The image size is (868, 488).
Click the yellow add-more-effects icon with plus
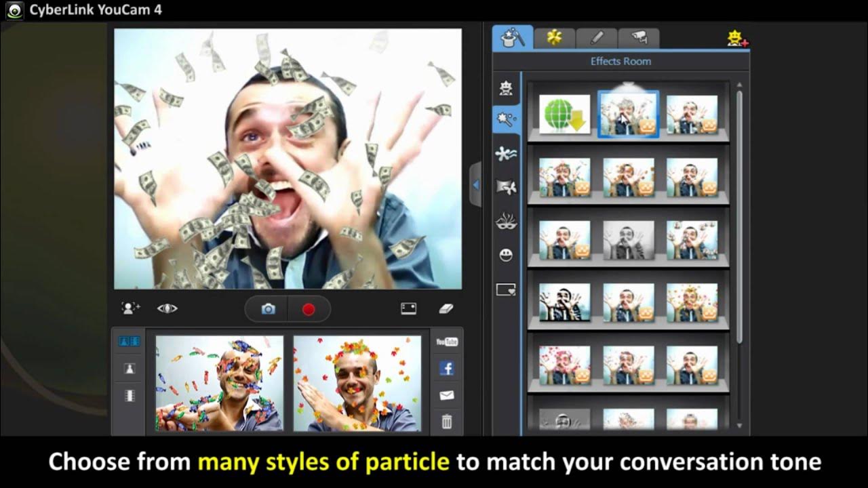coord(737,39)
